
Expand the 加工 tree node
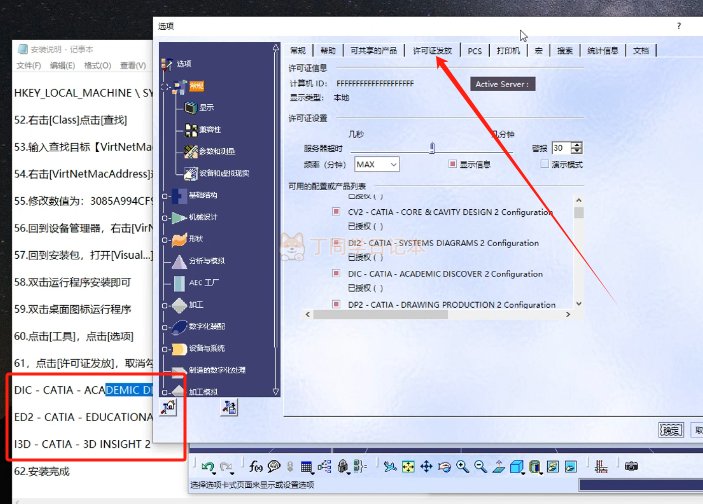[165, 305]
